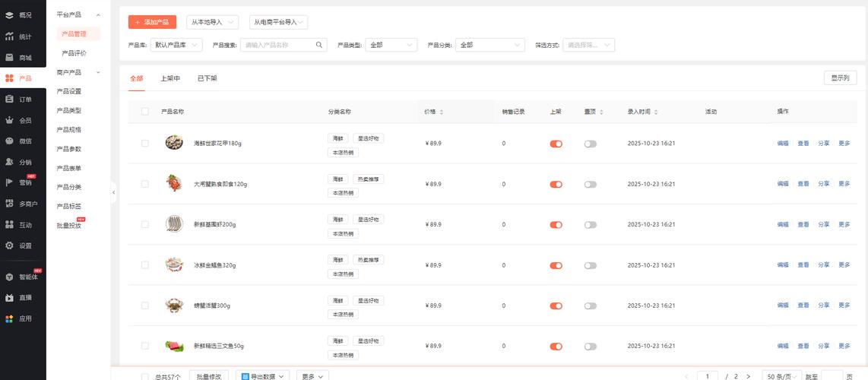Click 查看 for 大闸蟹熟食即食120g
Image resolution: width=868 pixels, height=380 pixels.
click(x=803, y=184)
